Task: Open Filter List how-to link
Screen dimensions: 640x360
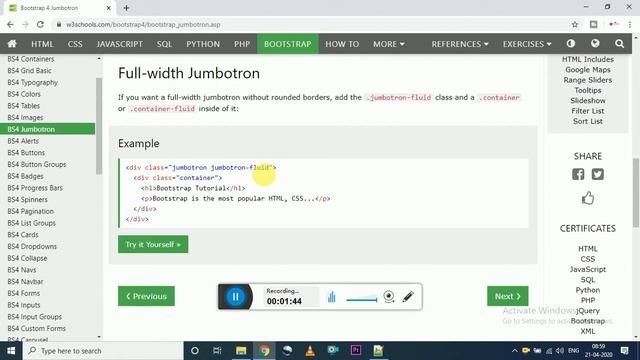Action: (588, 111)
